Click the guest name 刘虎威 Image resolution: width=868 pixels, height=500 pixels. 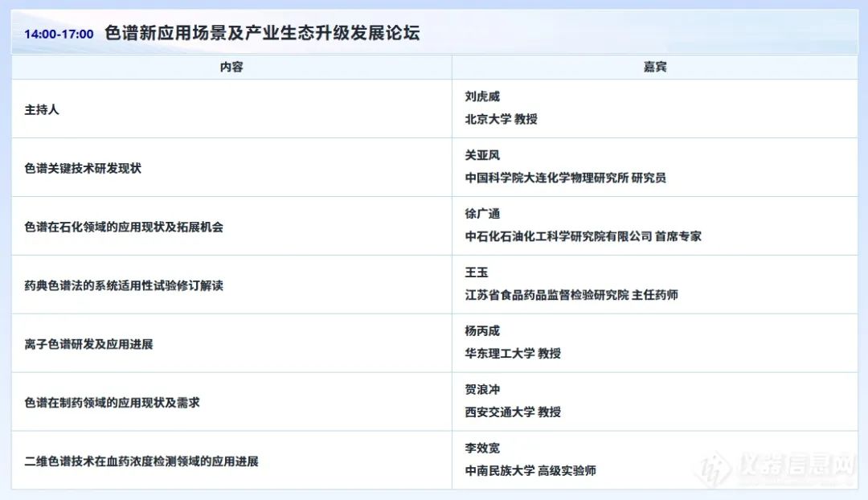coord(482,96)
